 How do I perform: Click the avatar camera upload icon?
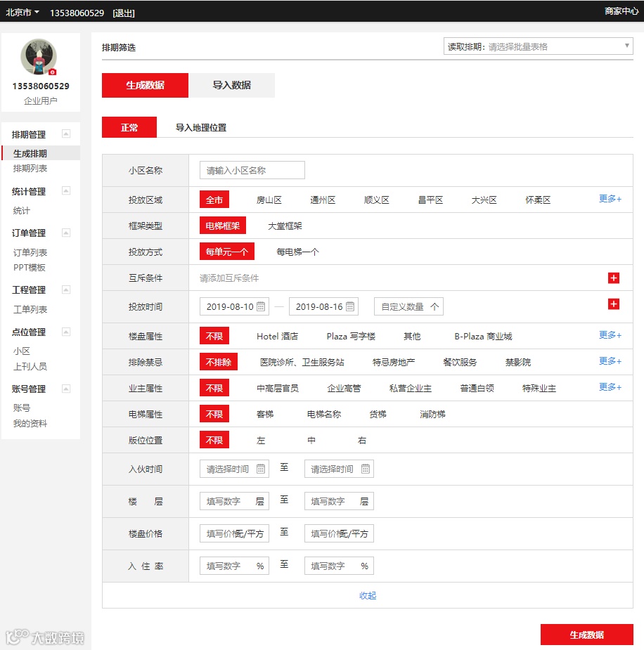(52, 72)
